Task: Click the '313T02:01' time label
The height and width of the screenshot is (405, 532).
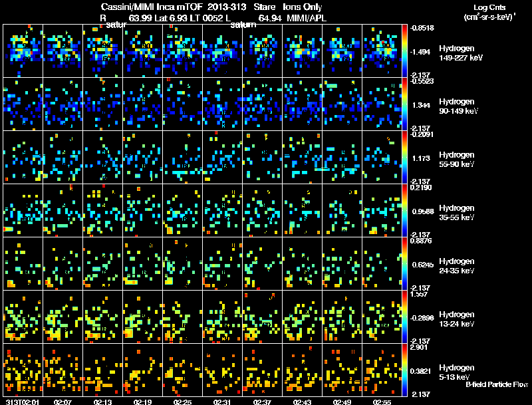Action: (x=23, y=402)
